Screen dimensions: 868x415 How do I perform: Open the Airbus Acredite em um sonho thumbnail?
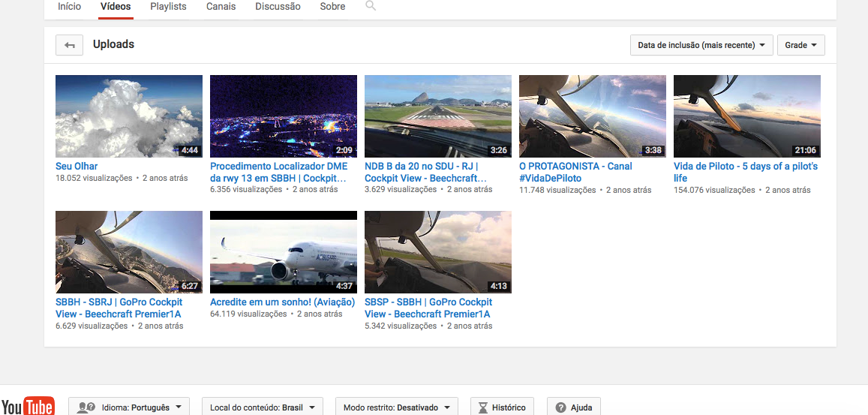coord(284,252)
